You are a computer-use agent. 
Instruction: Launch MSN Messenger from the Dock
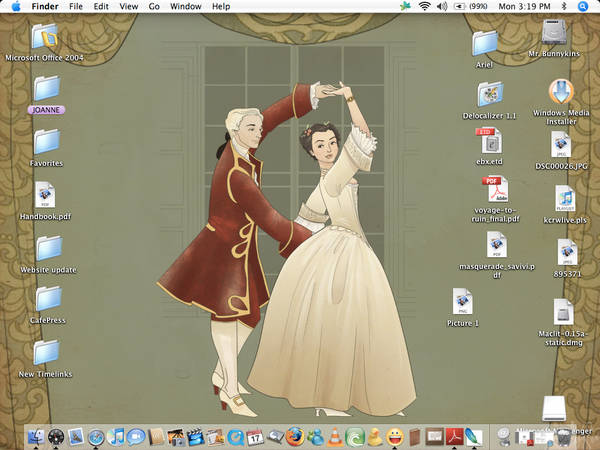[315, 437]
